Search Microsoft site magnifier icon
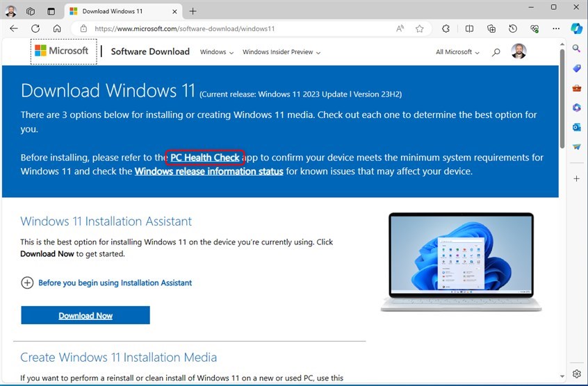The image size is (588, 386). 496,52
